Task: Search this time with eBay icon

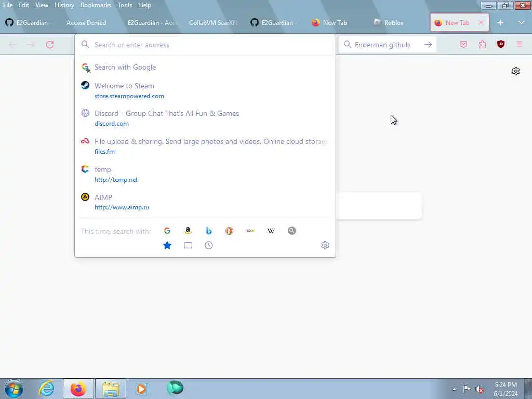Action: (250, 231)
